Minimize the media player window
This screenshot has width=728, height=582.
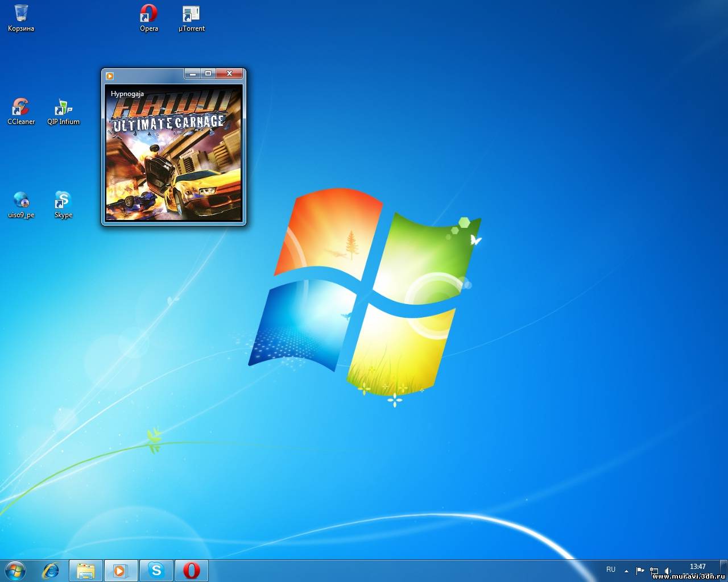[x=193, y=73]
